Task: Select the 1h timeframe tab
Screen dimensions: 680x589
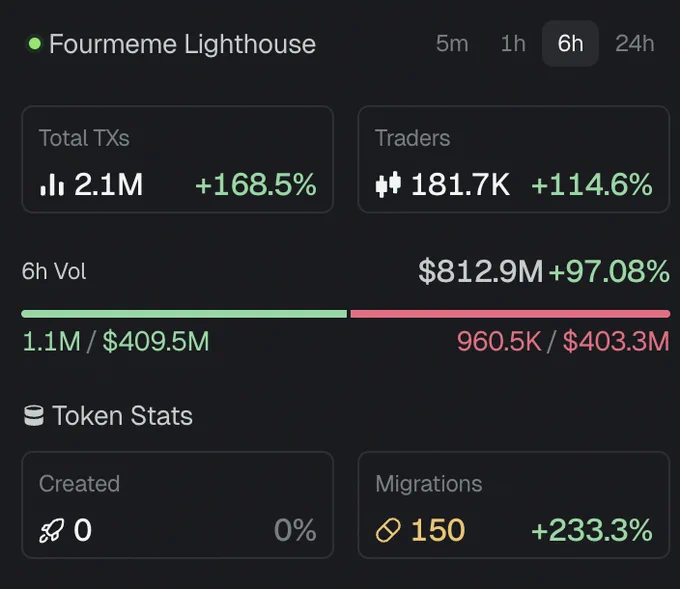Action: point(513,44)
